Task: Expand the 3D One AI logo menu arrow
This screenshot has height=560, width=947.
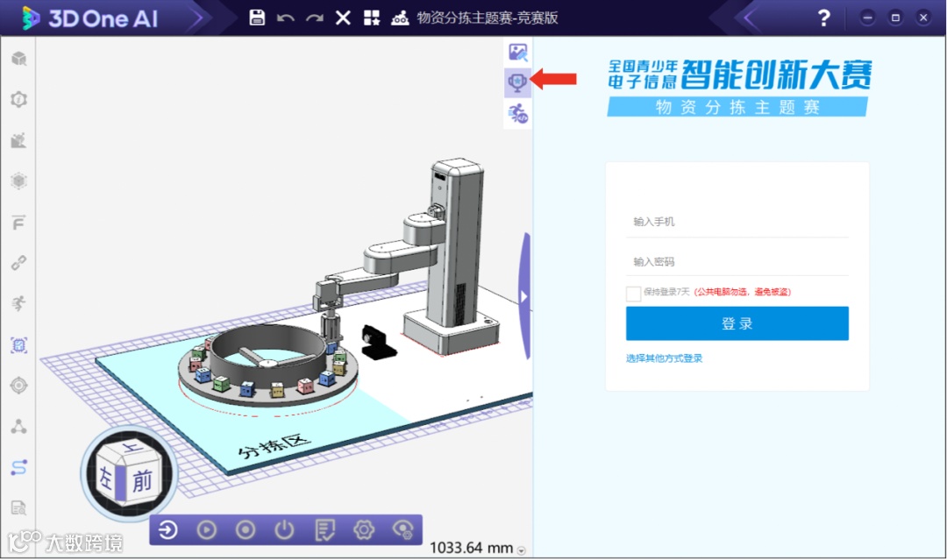Action: tap(196, 18)
